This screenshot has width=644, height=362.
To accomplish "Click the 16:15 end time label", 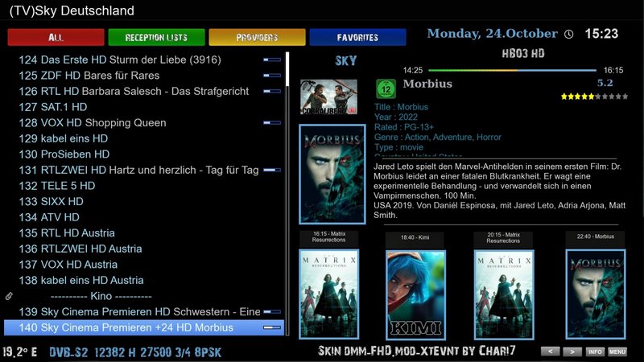I will pyautogui.click(x=613, y=70).
